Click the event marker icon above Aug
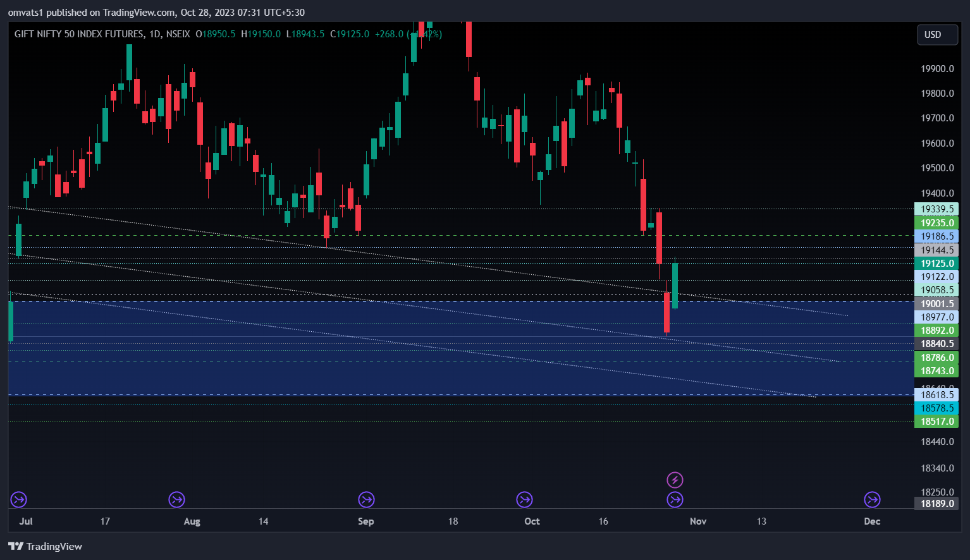 (176, 500)
